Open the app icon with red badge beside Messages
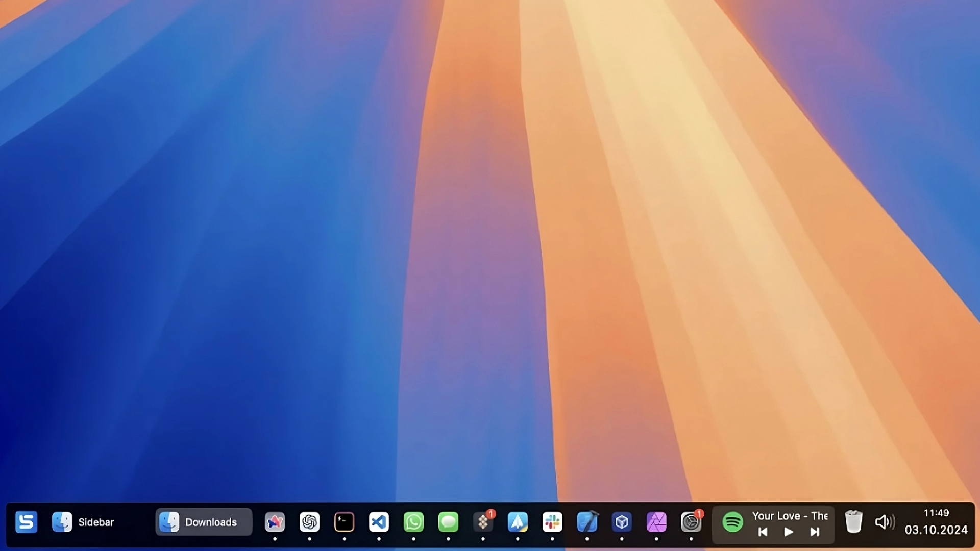The height and width of the screenshot is (551, 980). (483, 522)
